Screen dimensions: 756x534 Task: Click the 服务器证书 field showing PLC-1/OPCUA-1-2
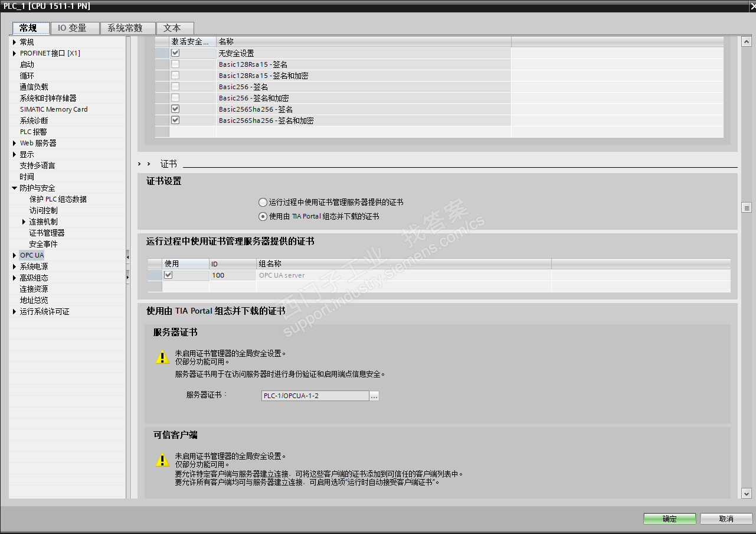[315, 396]
